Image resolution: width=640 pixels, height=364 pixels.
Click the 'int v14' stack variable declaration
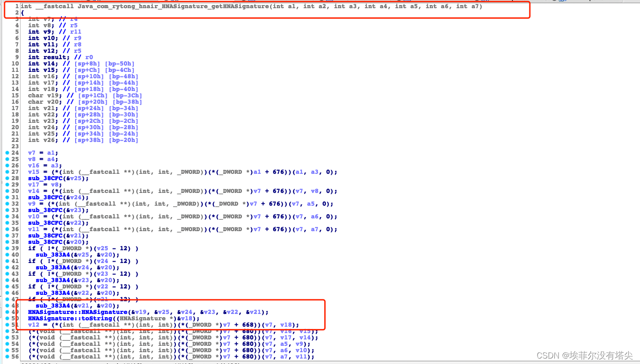coord(81,64)
